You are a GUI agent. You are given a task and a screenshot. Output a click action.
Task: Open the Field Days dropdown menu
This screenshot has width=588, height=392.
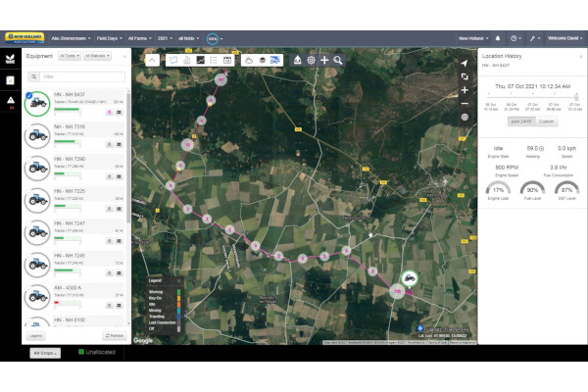(109, 38)
